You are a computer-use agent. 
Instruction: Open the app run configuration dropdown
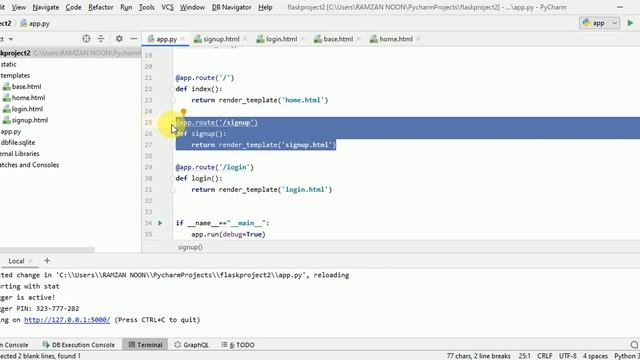click(x=599, y=23)
